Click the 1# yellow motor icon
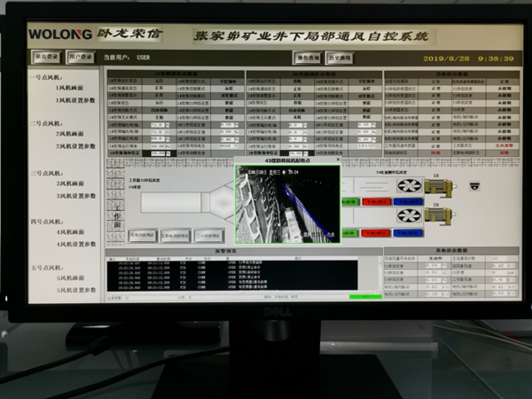 coord(439,188)
